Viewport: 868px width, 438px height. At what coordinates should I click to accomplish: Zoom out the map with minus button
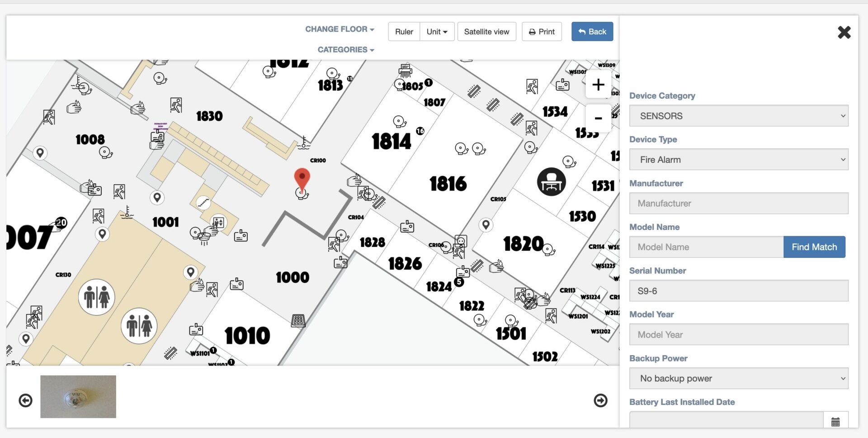pos(598,118)
